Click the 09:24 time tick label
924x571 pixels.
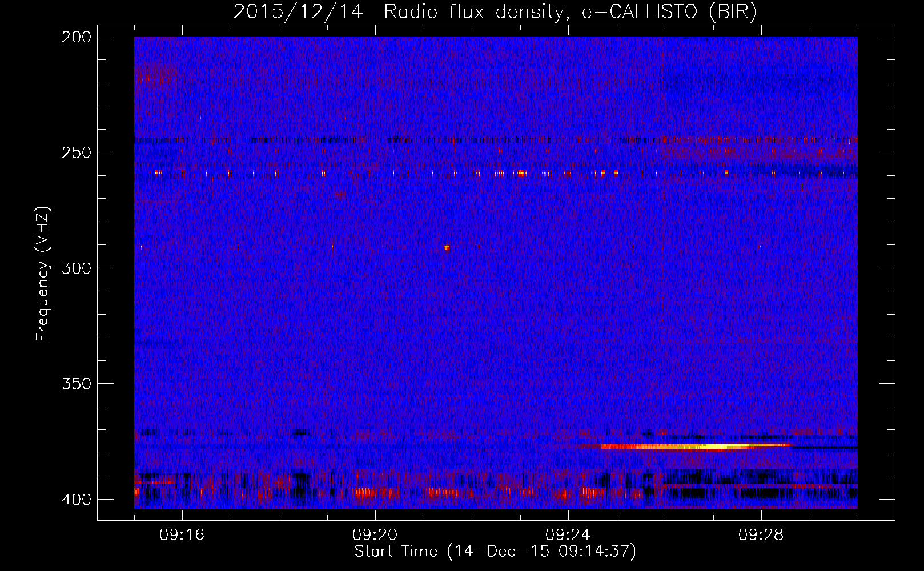click(x=568, y=535)
